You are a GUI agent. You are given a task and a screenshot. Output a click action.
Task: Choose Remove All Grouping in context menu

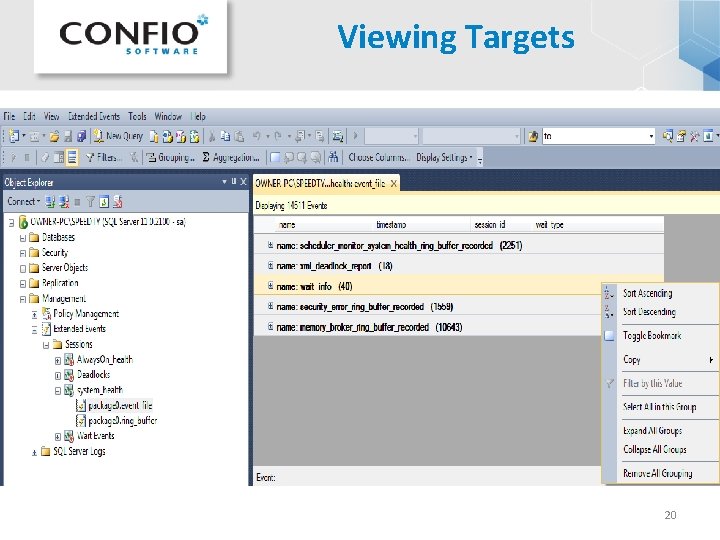pyautogui.click(x=660, y=473)
